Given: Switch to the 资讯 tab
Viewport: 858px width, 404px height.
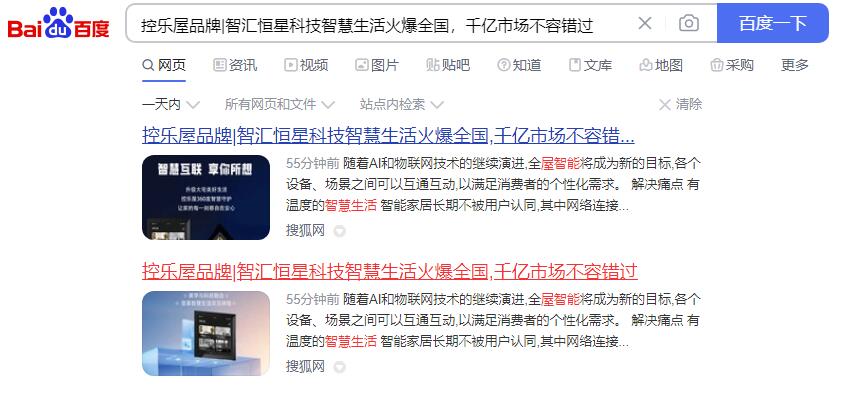Looking at the screenshot, I should 235,65.
